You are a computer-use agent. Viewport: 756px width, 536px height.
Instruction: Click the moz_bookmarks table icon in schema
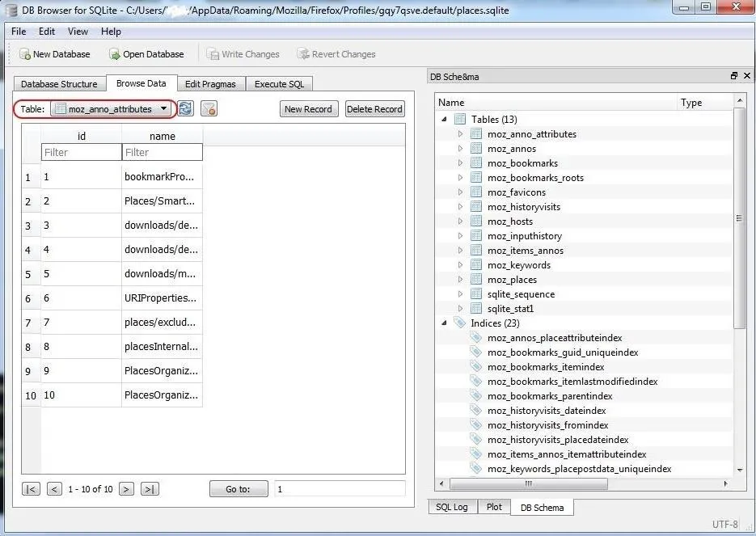pos(476,163)
